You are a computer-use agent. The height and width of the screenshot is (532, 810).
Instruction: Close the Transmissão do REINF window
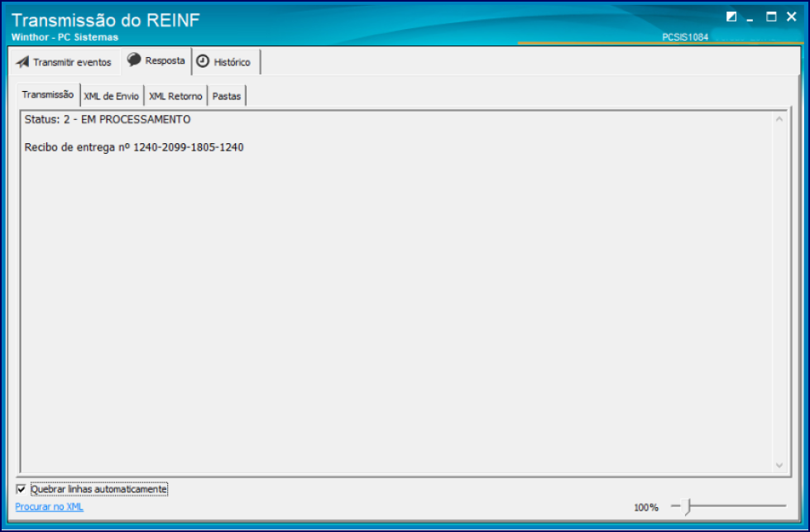pos(792,17)
